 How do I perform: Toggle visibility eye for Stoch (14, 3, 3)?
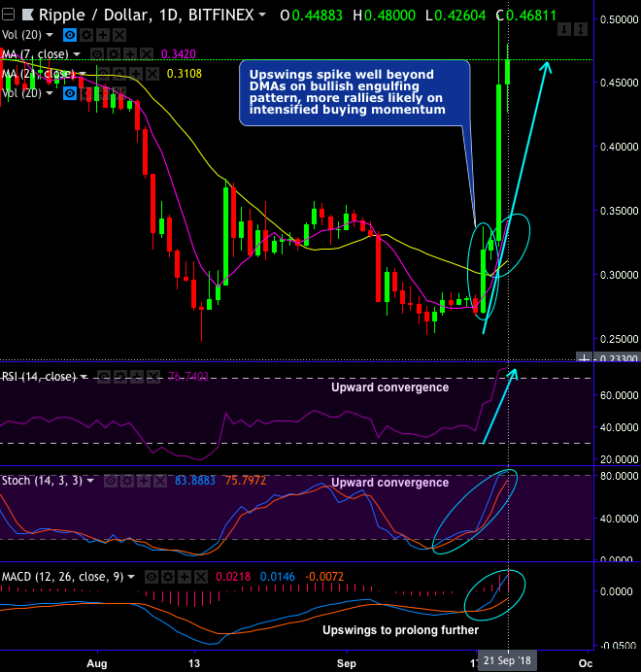[111, 482]
